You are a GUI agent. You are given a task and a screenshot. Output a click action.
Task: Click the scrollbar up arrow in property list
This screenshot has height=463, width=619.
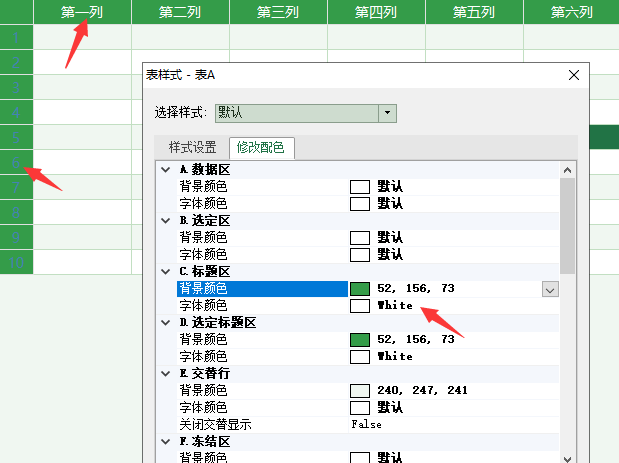[x=568, y=170]
